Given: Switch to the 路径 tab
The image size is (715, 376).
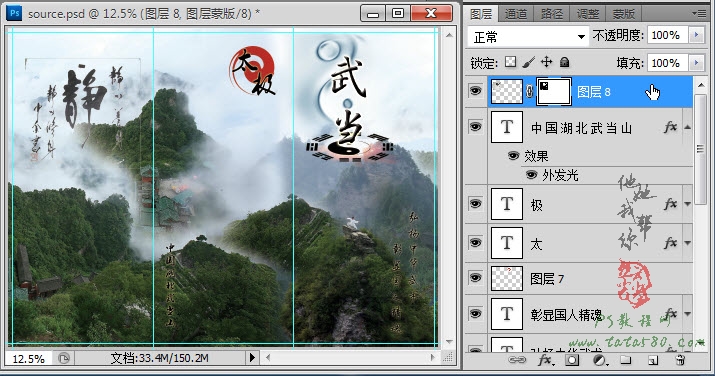Looking at the screenshot, I should click(x=552, y=14).
